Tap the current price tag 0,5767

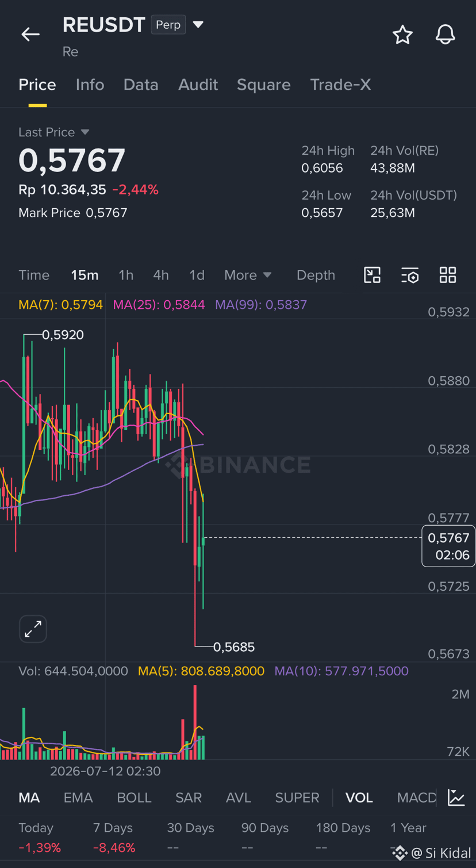point(448,546)
